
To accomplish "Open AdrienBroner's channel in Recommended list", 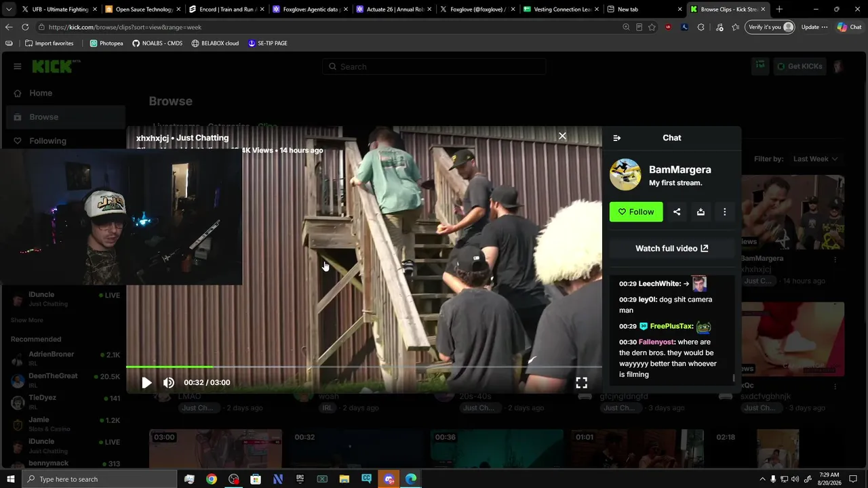I will pyautogui.click(x=66, y=359).
